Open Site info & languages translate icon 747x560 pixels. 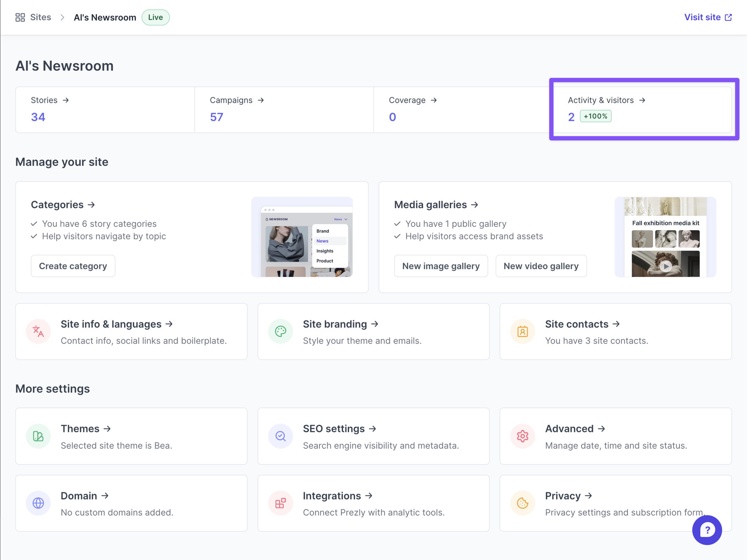coord(38,331)
